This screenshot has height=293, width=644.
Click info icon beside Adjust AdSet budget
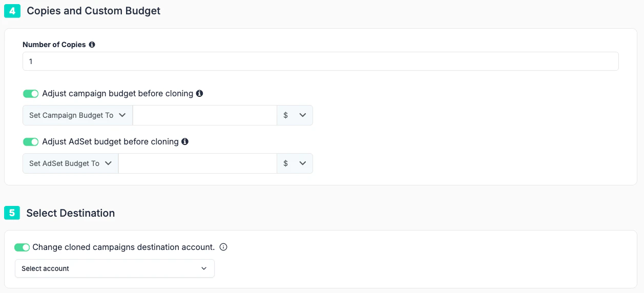[185, 141]
